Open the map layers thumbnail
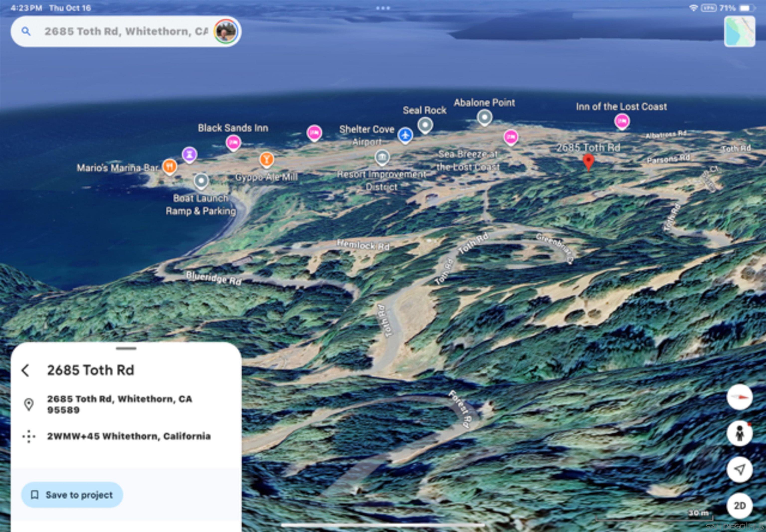Viewport: 766px width, 532px height. click(x=739, y=31)
